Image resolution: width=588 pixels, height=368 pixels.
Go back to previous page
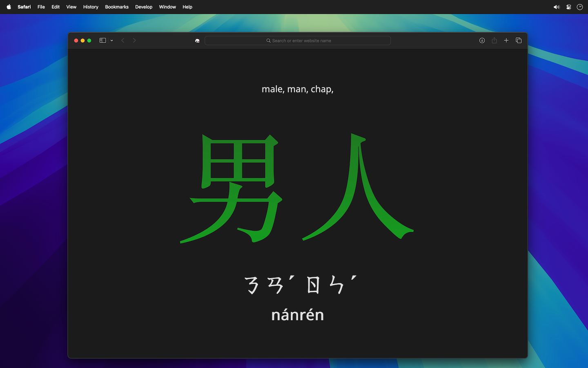pos(123,40)
